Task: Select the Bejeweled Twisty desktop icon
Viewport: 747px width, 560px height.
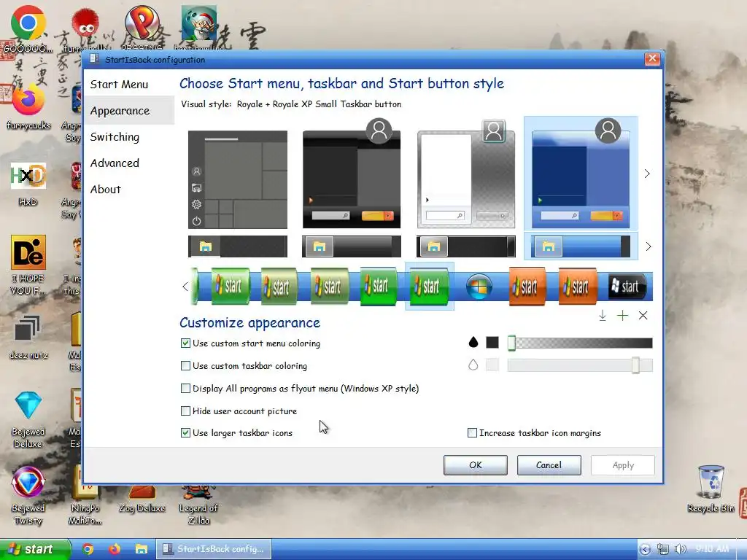Action: (x=28, y=496)
